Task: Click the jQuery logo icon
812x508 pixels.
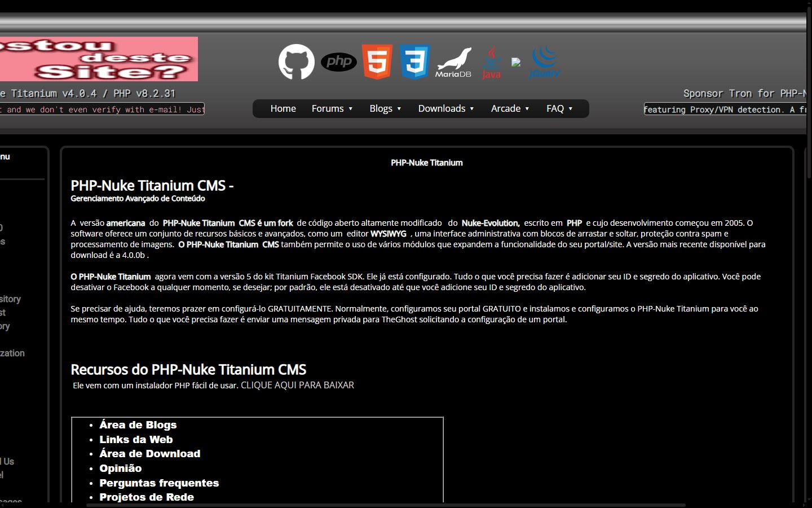Action: pos(544,62)
